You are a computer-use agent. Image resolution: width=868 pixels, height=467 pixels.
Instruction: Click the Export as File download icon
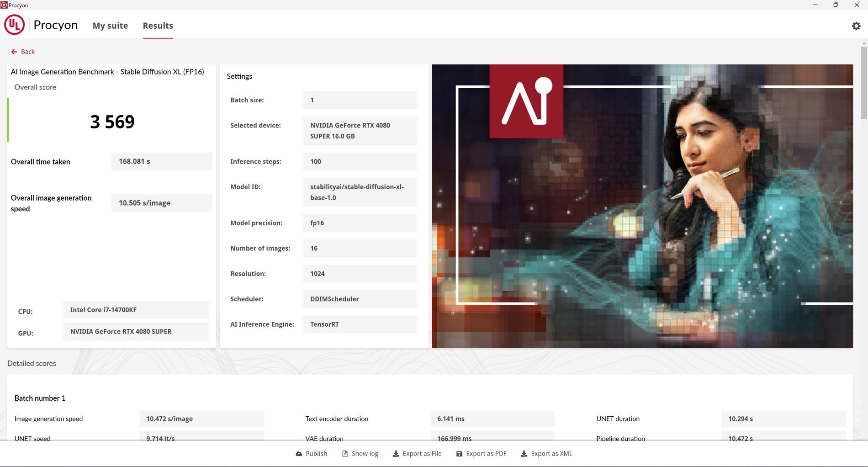click(396, 454)
